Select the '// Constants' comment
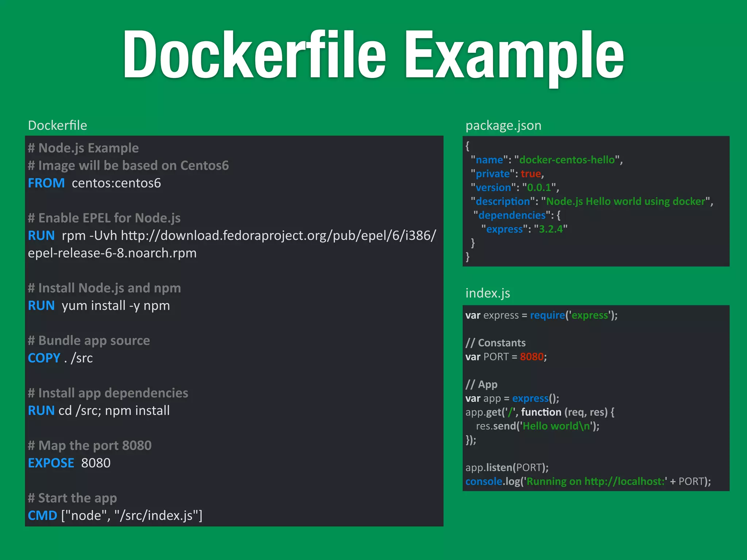The image size is (747, 560). (496, 343)
